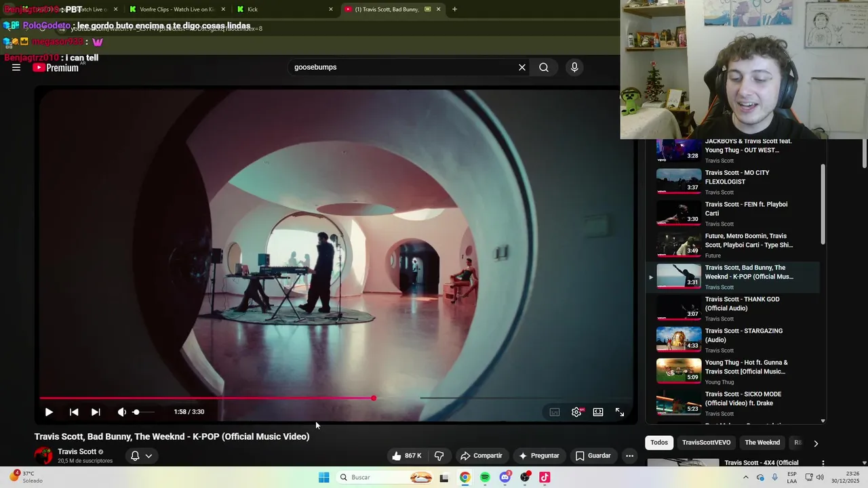Image resolution: width=868 pixels, height=488 pixels.
Task: Start voice search with microphone icon
Action: (574, 67)
